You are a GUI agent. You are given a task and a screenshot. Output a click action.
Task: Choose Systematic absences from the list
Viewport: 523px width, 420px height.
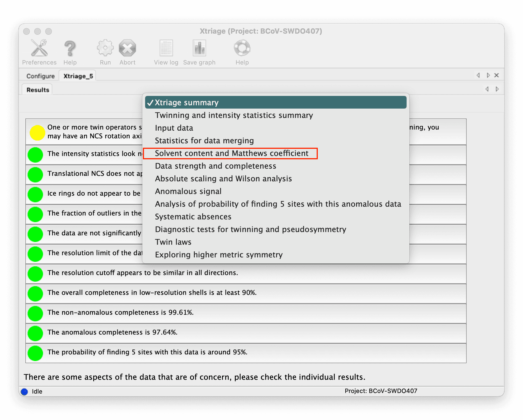[276, 217]
